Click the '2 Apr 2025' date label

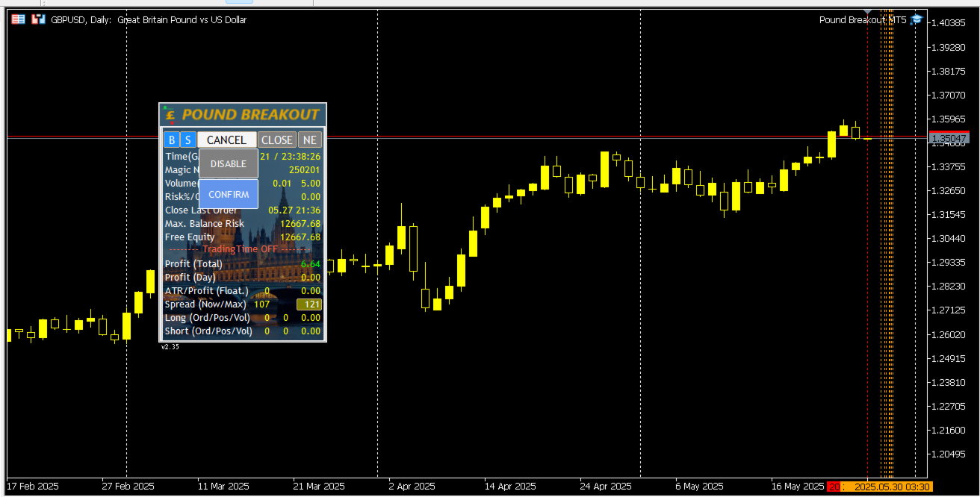412,487
